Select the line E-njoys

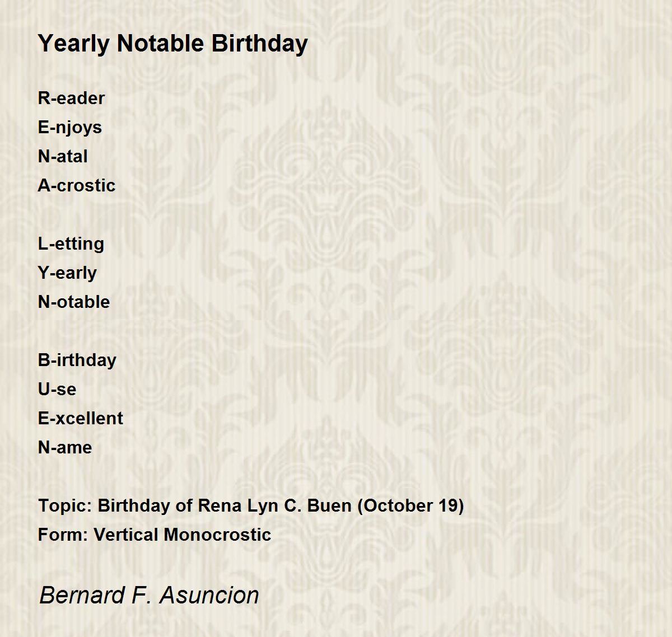click(x=70, y=128)
